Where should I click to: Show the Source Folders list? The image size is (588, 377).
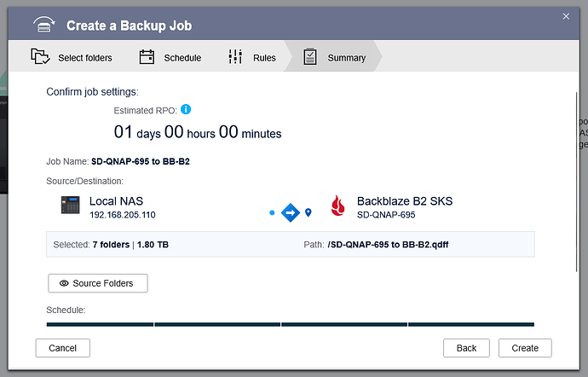pos(98,283)
